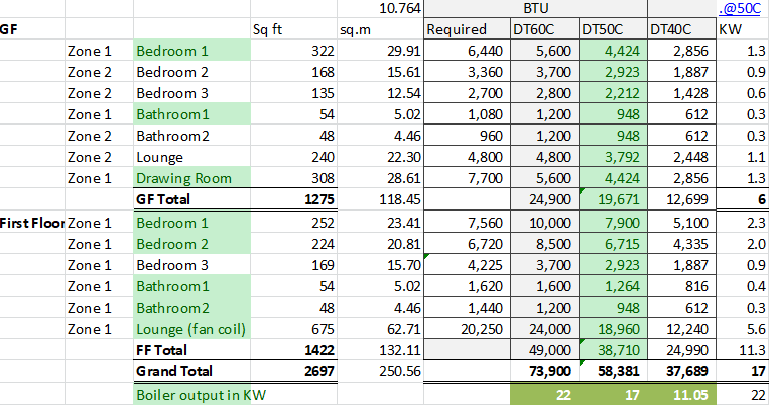Select the Drawing Room cell

coord(184,178)
